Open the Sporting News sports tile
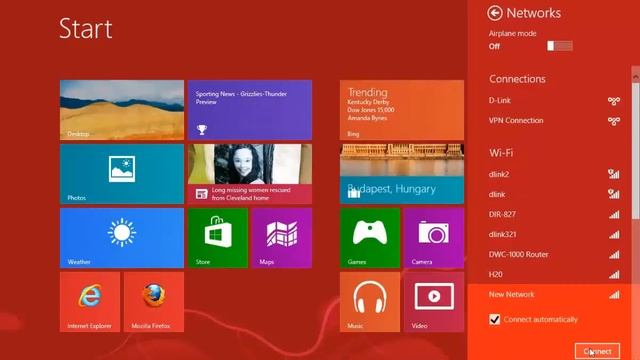The height and width of the screenshot is (360, 640). pos(250,110)
